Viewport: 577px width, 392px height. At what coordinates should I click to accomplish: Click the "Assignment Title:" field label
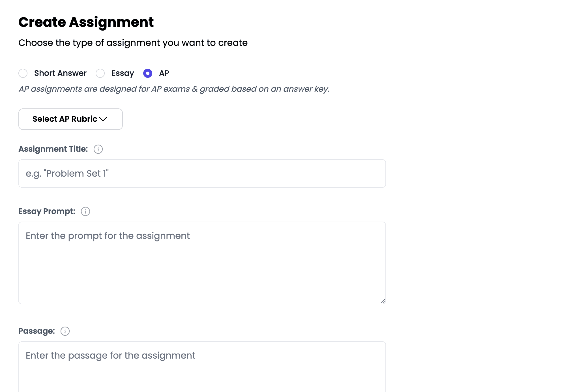tap(53, 149)
